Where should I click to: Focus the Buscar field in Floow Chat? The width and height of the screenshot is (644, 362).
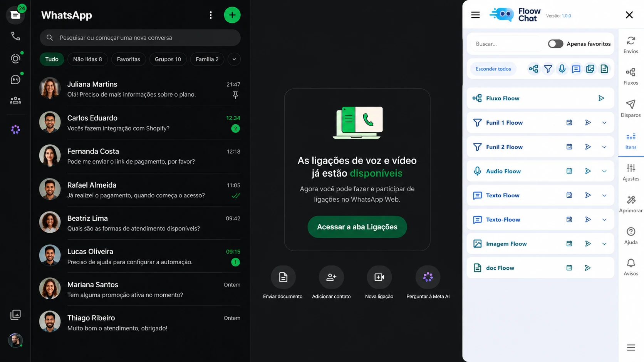point(507,44)
